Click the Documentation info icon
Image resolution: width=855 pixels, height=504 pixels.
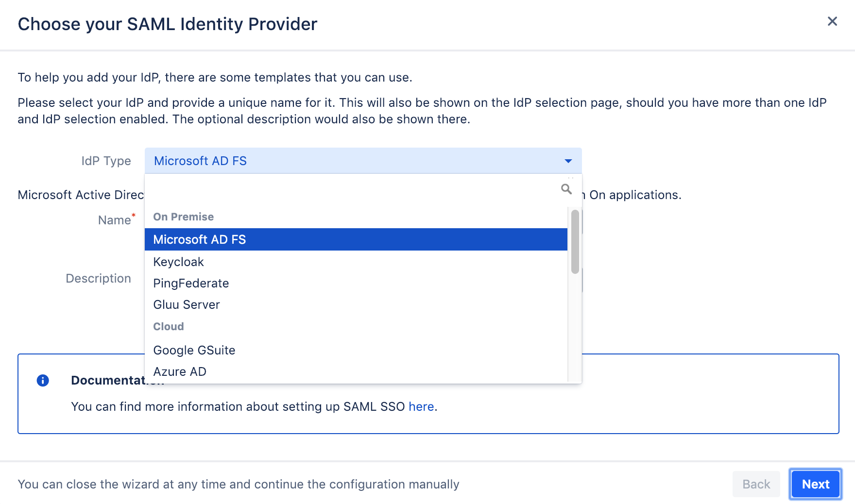coord(43,380)
